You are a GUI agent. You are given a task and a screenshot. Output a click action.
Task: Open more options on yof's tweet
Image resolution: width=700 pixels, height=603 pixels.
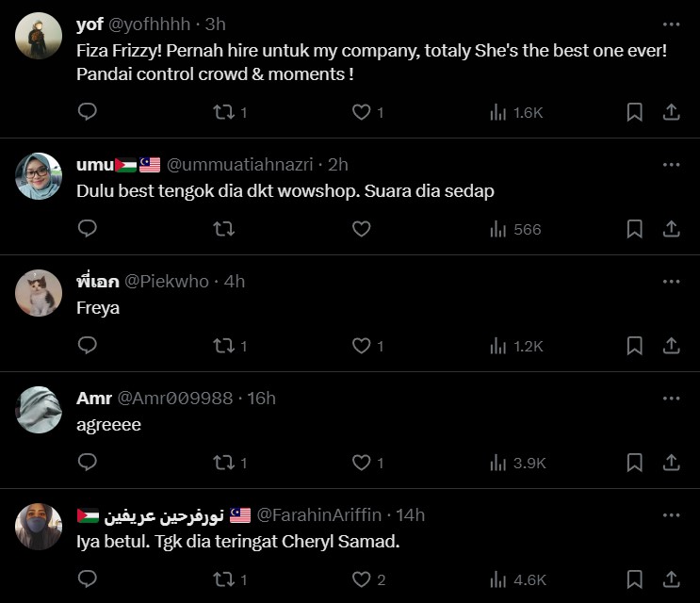coord(671,24)
